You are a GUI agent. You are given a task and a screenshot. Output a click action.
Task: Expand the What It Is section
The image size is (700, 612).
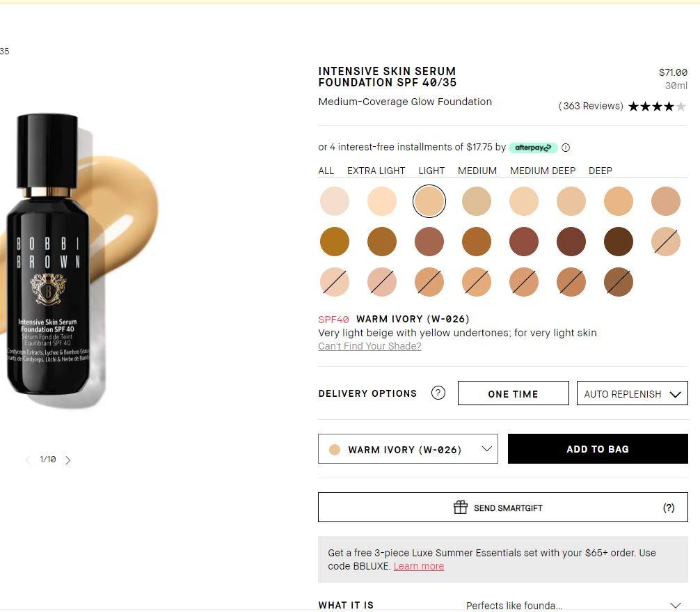pyautogui.click(x=674, y=605)
